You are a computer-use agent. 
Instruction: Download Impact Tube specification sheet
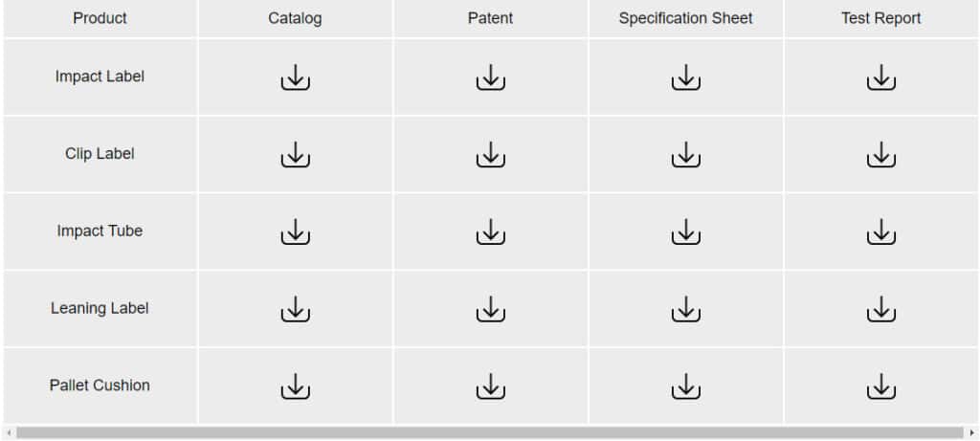tap(685, 232)
